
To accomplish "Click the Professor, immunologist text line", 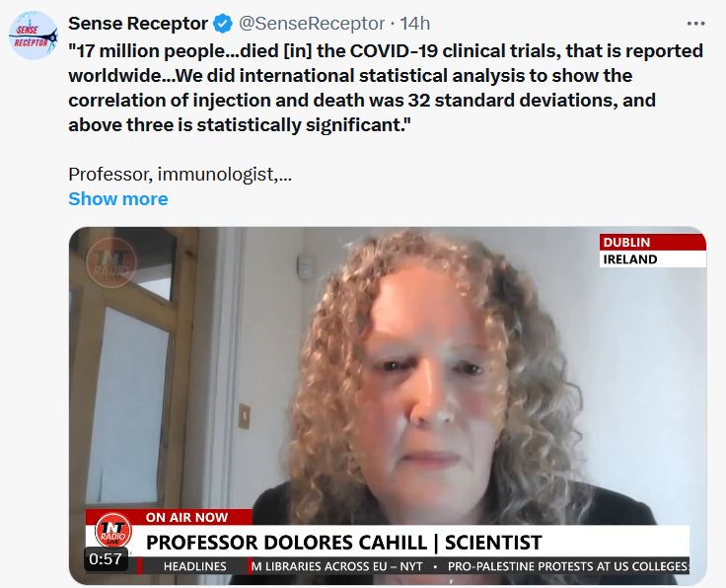I will click(181, 175).
